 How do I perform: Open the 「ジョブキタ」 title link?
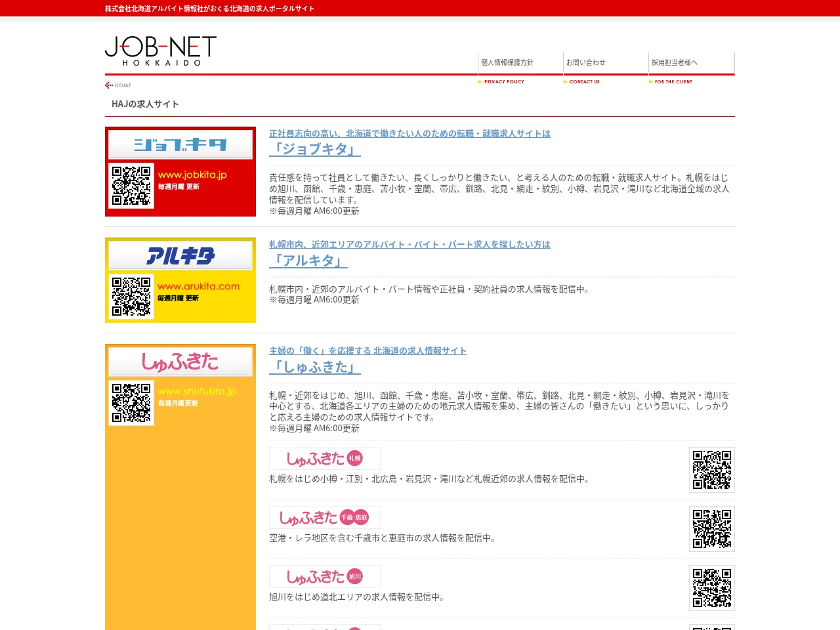(x=315, y=149)
